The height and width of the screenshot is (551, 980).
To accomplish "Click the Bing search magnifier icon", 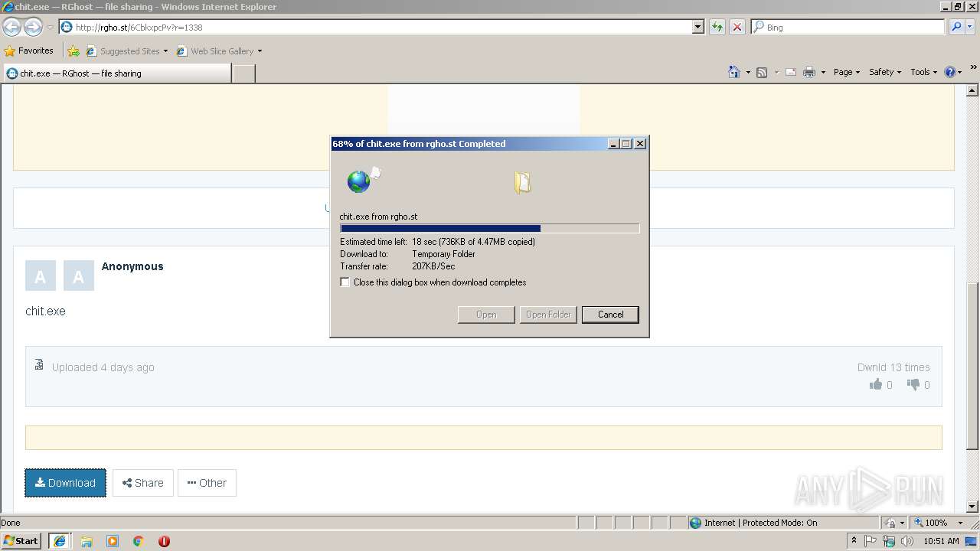I will coord(956,27).
